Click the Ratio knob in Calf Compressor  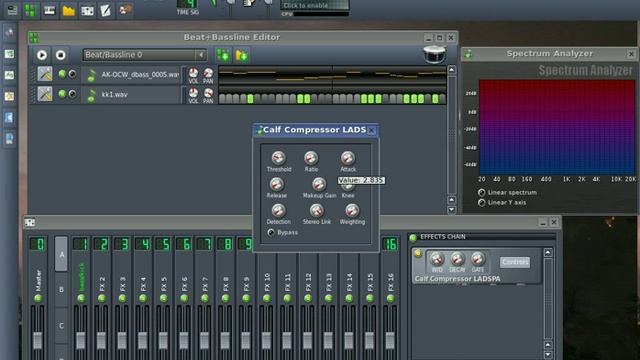tap(311, 158)
